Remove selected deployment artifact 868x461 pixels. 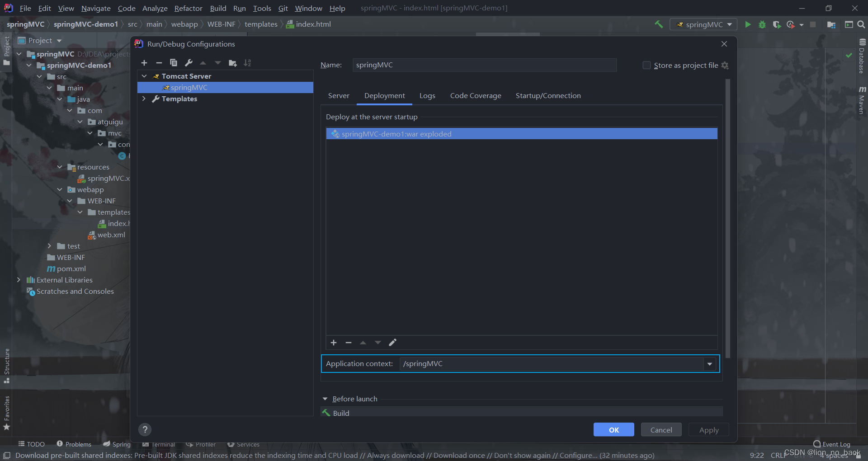349,343
